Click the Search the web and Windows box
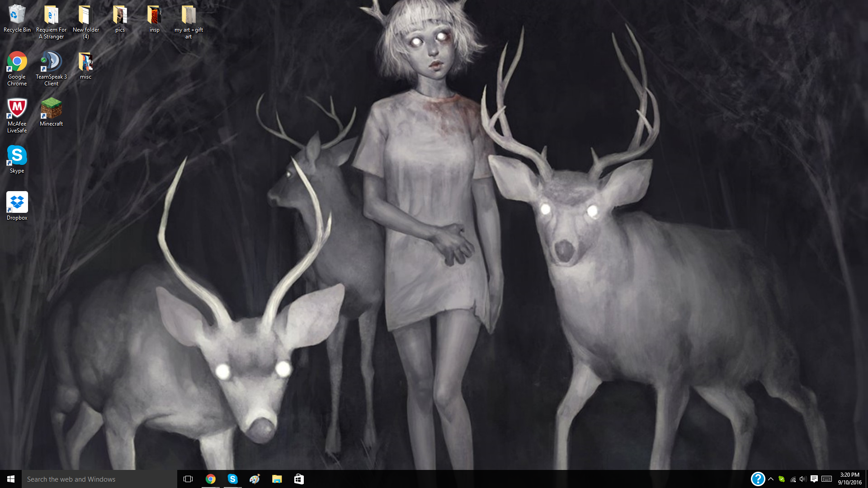The image size is (868, 488). (x=99, y=479)
